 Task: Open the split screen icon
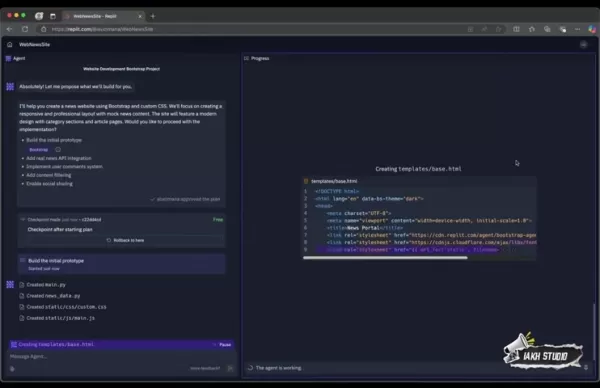point(516,29)
